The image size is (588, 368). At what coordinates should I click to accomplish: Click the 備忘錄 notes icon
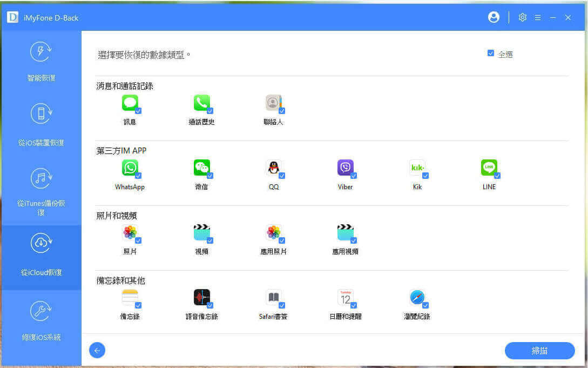tap(130, 297)
